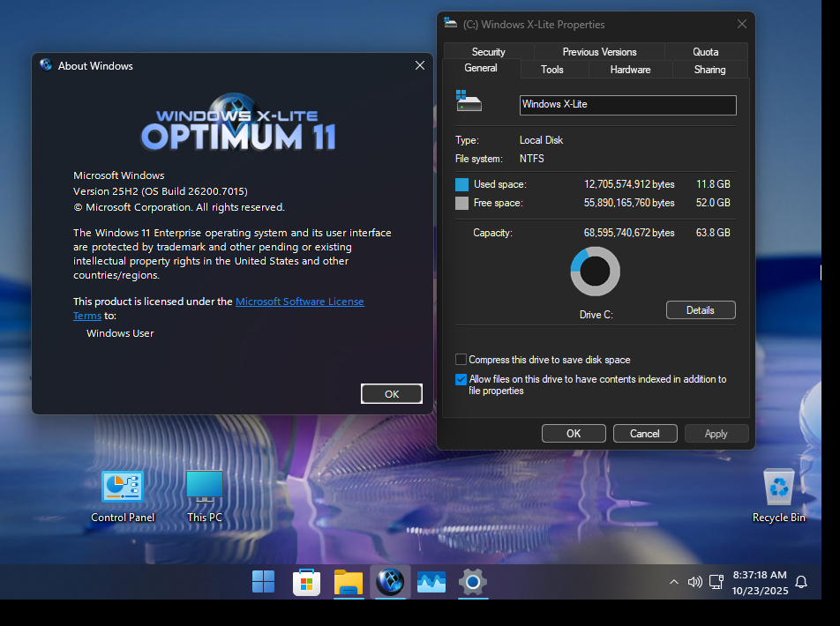
Task: Click OK in the Properties dialog
Action: coord(574,433)
